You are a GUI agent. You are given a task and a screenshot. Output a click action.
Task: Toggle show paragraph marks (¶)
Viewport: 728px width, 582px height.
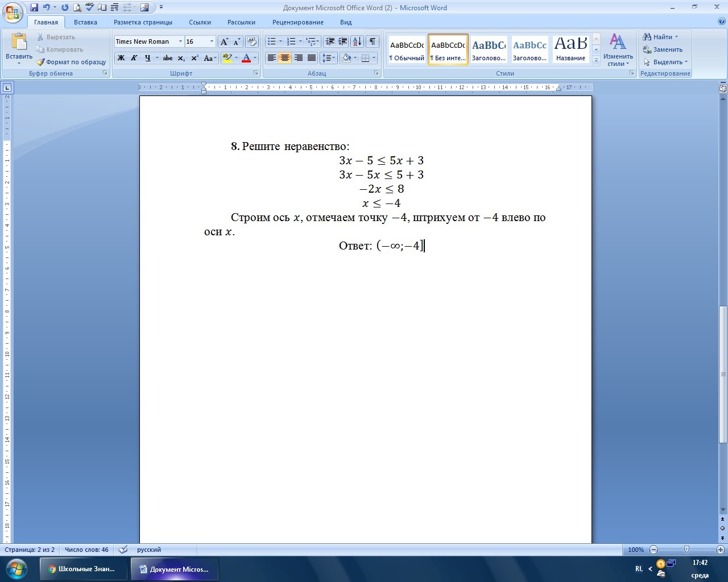[373, 41]
